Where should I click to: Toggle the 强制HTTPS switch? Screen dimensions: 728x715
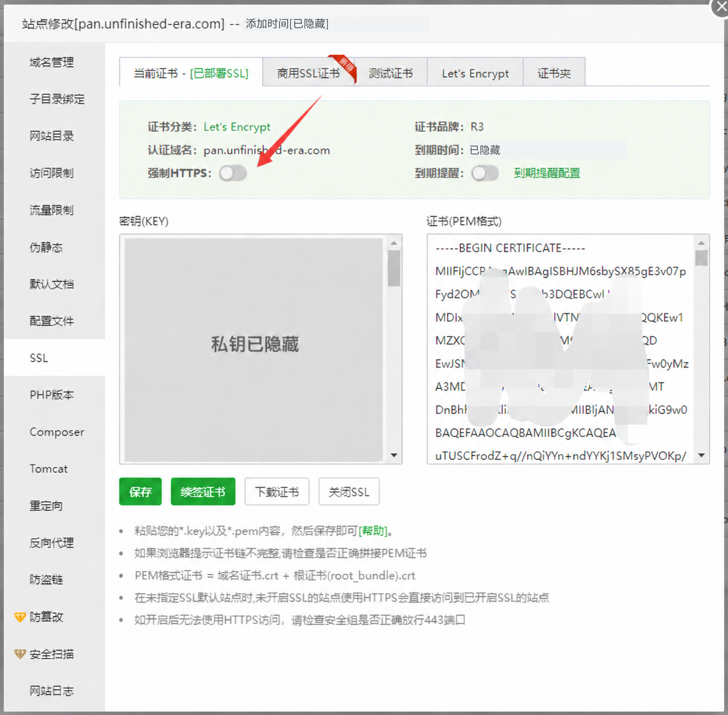[x=233, y=173]
